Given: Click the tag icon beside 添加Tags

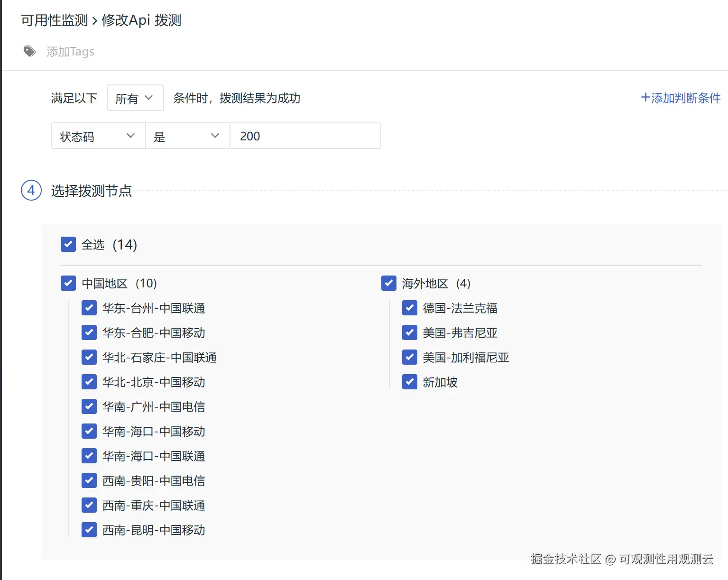Looking at the screenshot, I should click(x=30, y=51).
